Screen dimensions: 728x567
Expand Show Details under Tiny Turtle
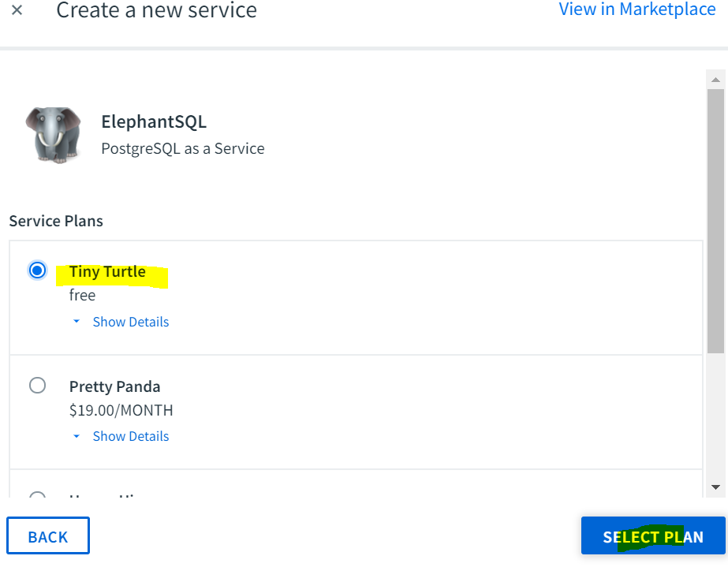130,322
